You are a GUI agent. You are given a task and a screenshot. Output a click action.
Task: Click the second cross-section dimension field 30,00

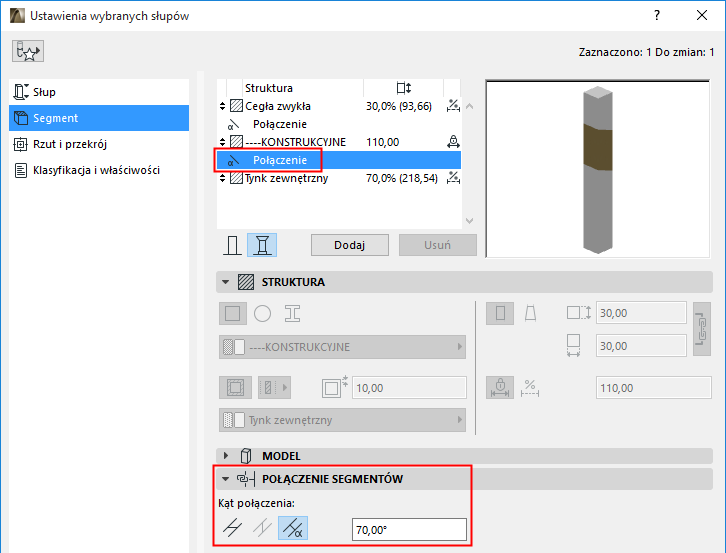[641, 346]
